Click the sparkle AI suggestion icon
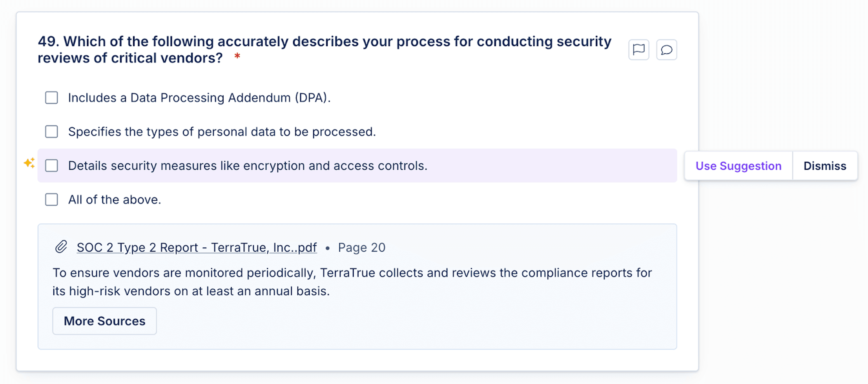 [x=29, y=163]
